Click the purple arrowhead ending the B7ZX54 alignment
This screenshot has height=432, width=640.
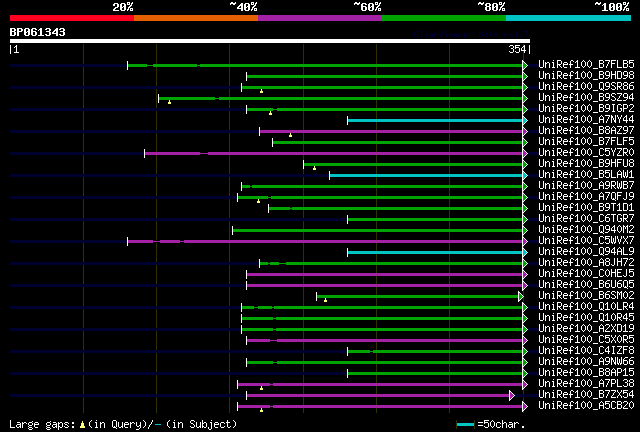click(512, 395)
